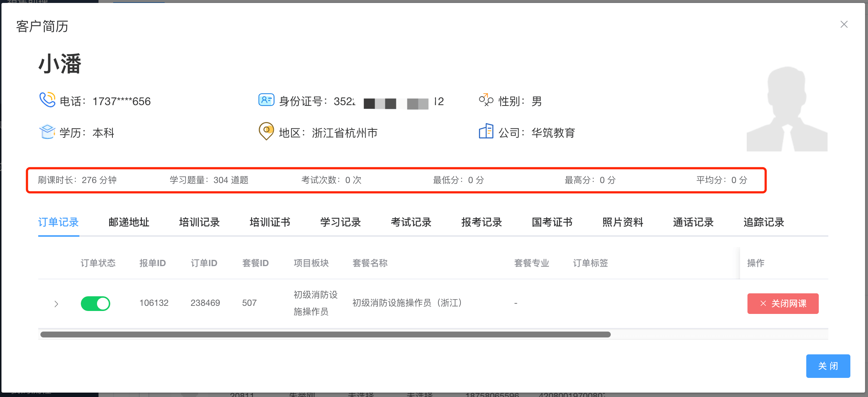Open the 培训记录 tab
The height and width of the screenshot is (397, 868).
point(200,222)
